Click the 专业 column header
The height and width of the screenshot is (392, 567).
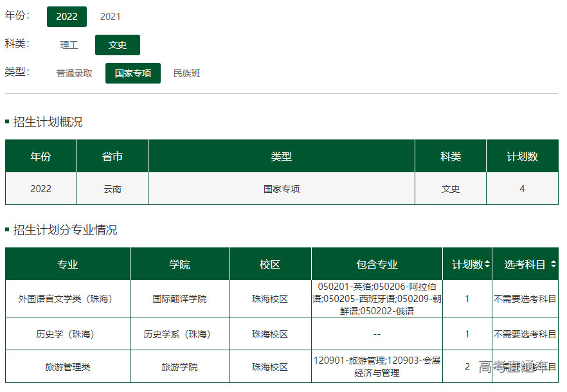pos(67,264)
